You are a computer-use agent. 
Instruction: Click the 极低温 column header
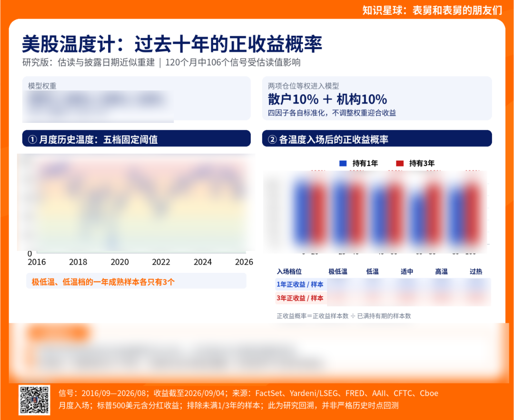(x=337, y=271)
